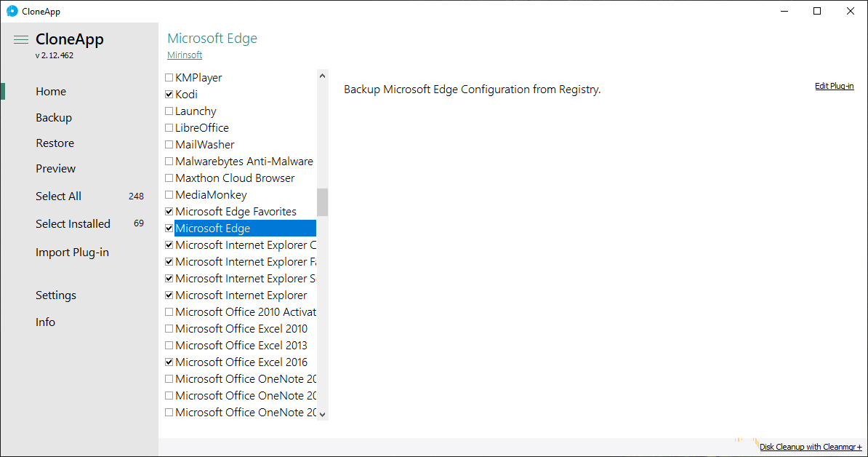Select Microsoft Office Excel 2013 entry
This screenshot has width=868, height=457.
pyautogui.click(x=241, y=345)
